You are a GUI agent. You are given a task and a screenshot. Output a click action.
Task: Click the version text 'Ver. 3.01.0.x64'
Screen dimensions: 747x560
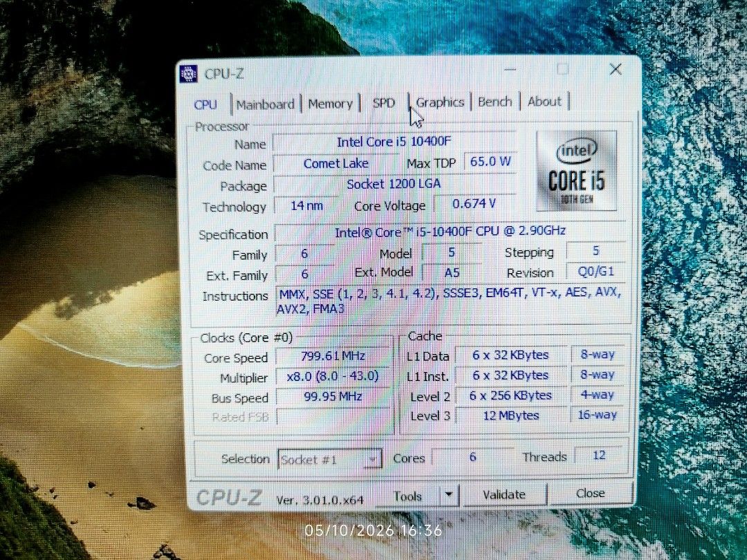pyautogui.click(x=320, y=500)
